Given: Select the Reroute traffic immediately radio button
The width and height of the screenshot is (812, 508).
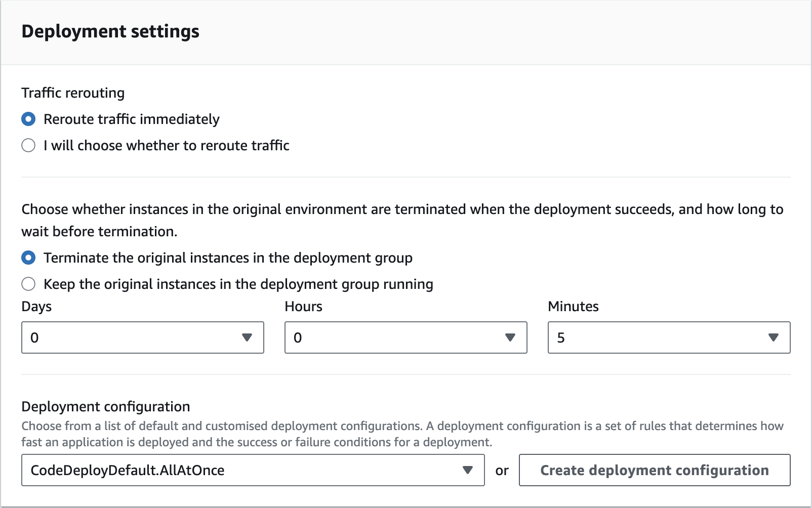Looking at the screenshot, I should coord(28,119).
